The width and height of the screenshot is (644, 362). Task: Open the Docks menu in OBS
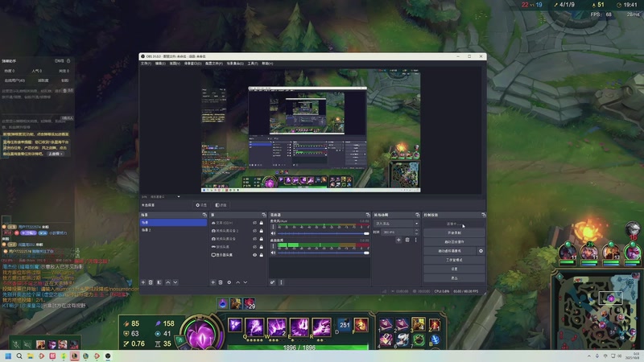coord(192,64)
